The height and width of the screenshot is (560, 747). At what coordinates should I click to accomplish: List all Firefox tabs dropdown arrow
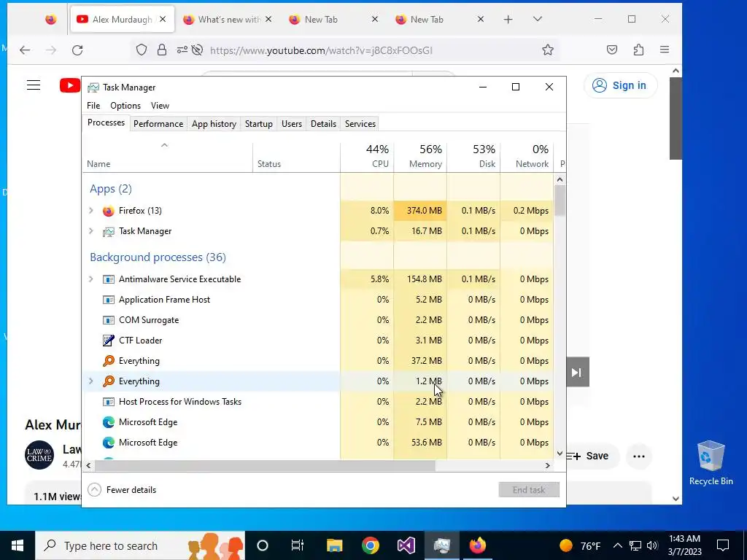click(x=538, y=19)
